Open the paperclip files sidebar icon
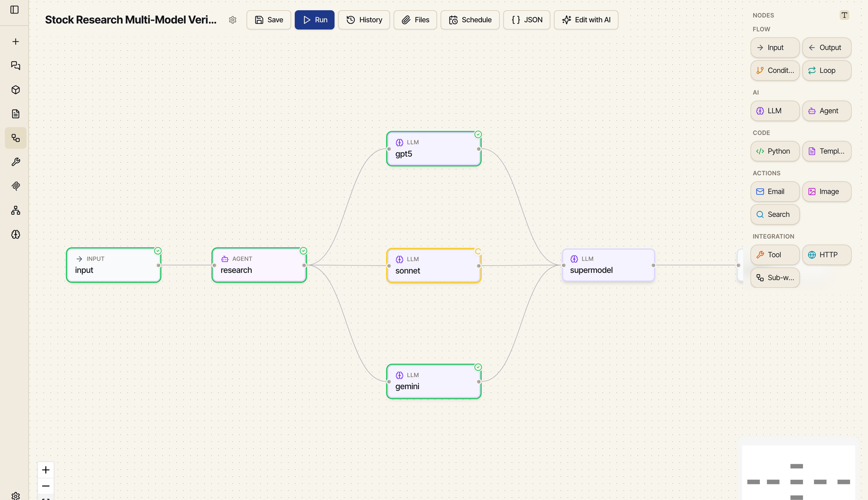868x500 pixels. 15,186
